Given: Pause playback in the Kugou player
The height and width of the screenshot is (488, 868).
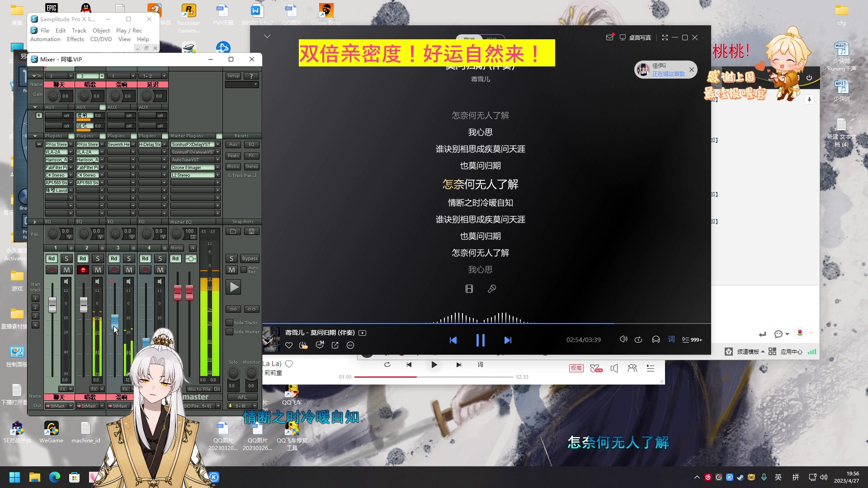Looking at the screenshot, I should pos(480,340).
